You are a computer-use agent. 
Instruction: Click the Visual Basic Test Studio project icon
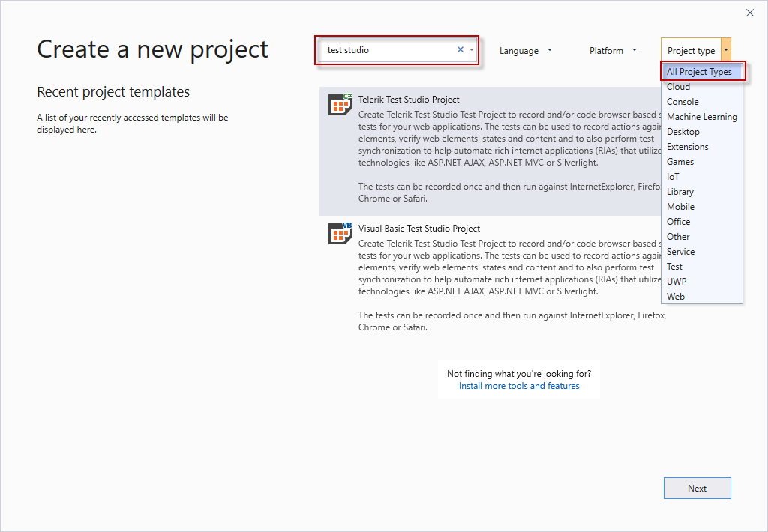pos(340,234)
